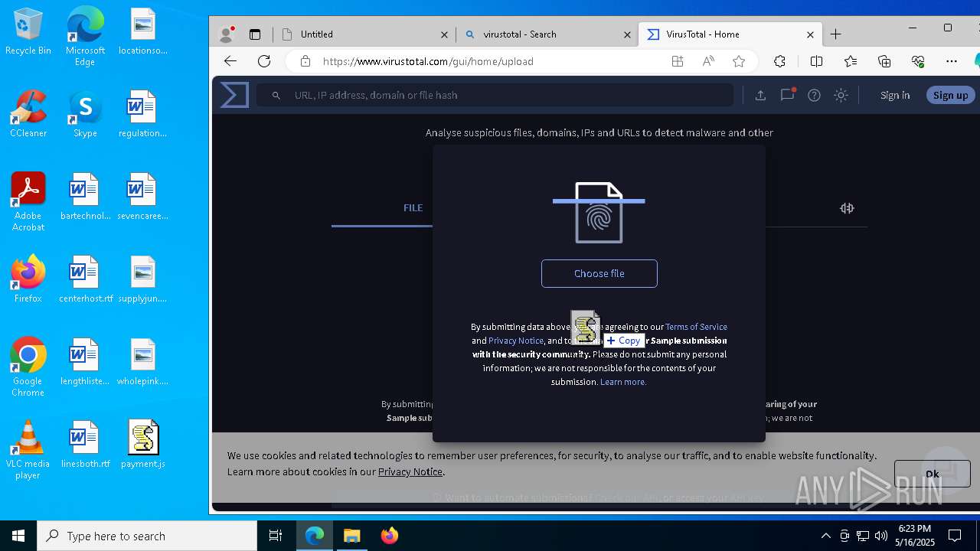The height and width of the screenshot is (551, 980).
Task: Toggle VirusTotal light/dark theme icon
Action: (841, 95)
